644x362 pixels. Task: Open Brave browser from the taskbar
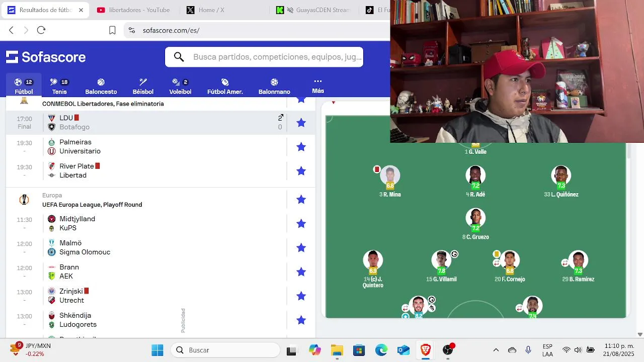(426, 350)
